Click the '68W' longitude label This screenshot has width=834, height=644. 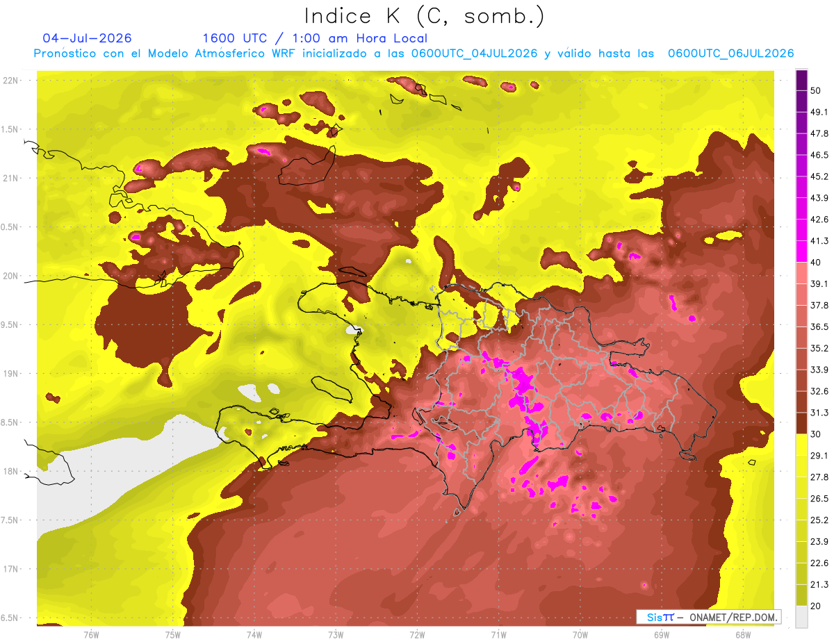pyautogui.click(x=742, y=634)
